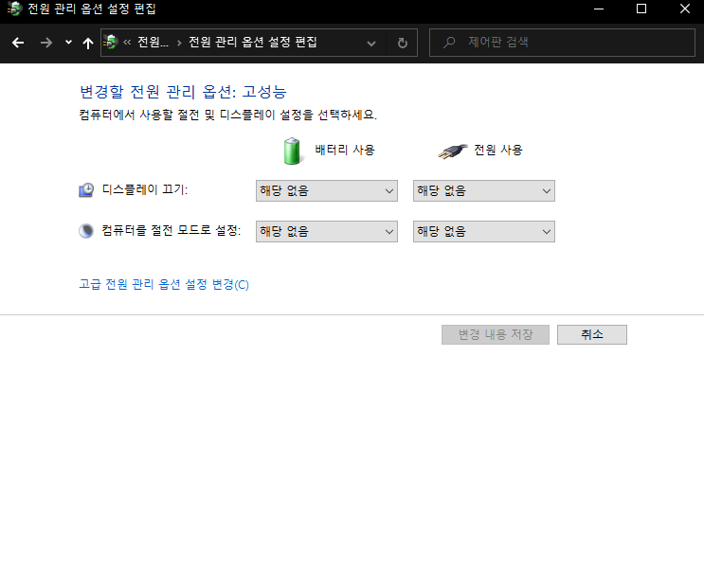Screen dimensions: 704x588
Task: Click the 전원 사용 column label
Action: 498,150
